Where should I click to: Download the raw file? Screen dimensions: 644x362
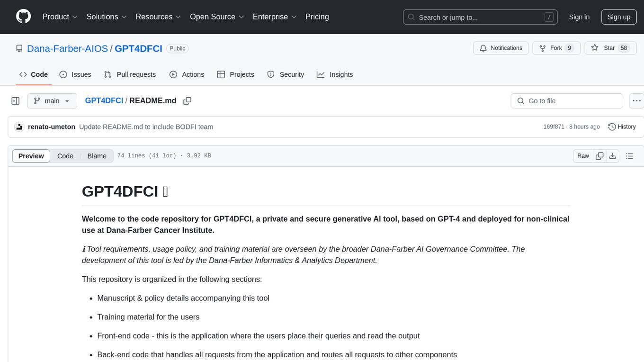(x=612, y=156)
